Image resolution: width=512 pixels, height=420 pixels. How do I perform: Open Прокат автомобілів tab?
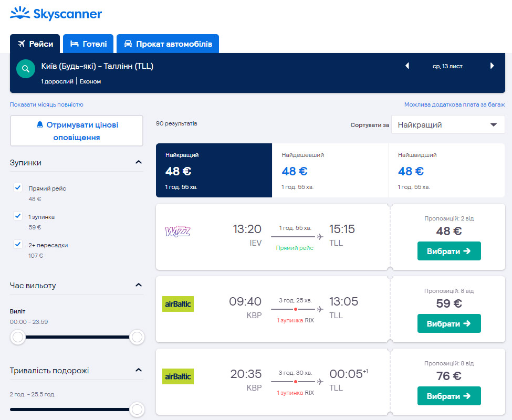click(x=168, y=44)
